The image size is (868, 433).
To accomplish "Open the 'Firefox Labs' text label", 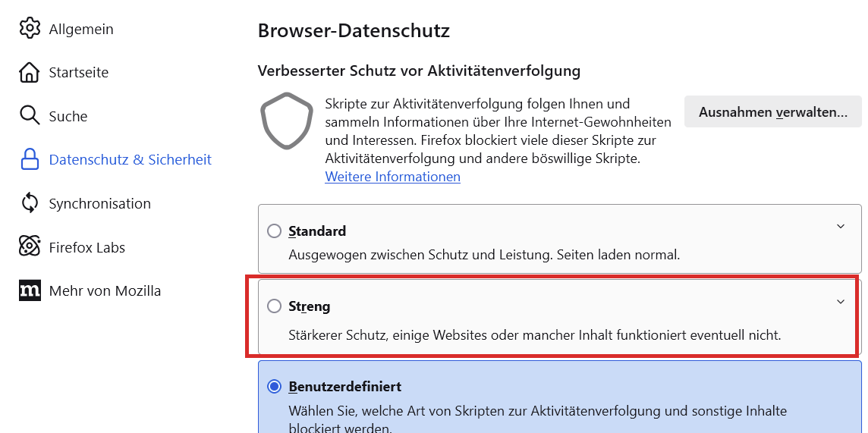I will (86, 247).
